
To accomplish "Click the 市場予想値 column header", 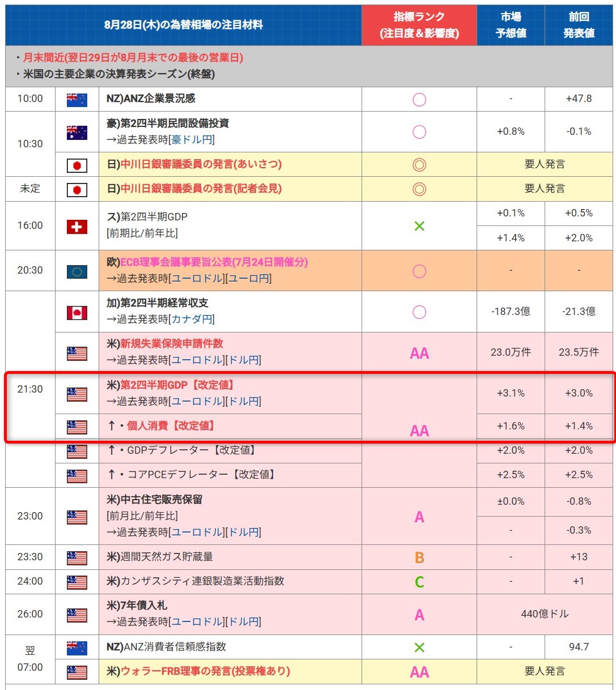I will [x=511, y=25].
